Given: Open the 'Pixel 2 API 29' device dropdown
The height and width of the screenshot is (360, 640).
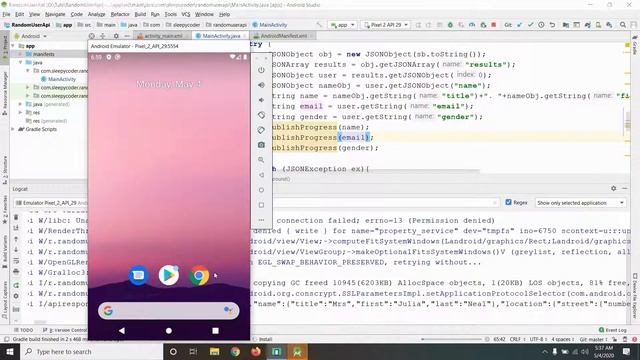Looking at the screenshot, I should 386,25.
